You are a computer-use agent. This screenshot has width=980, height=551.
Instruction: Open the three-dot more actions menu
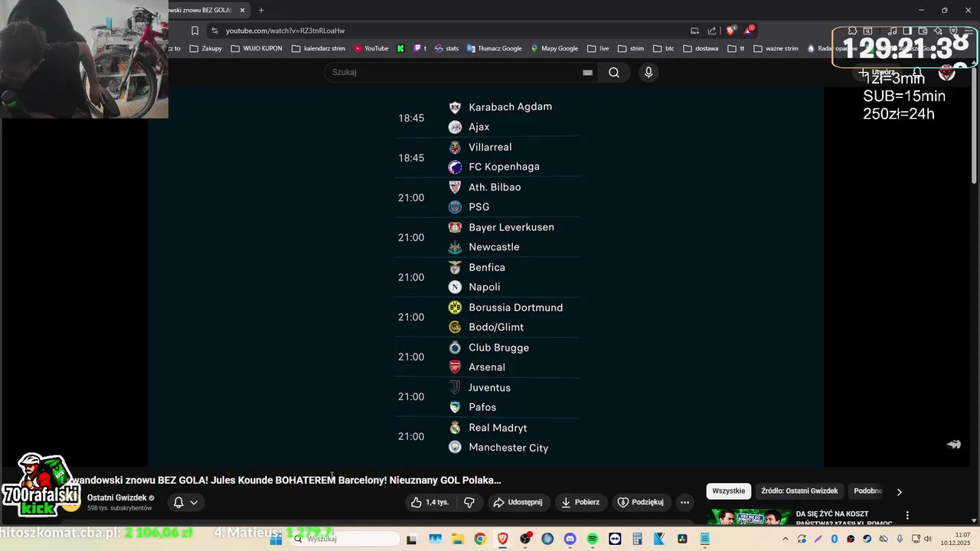(x=685, y=502)
